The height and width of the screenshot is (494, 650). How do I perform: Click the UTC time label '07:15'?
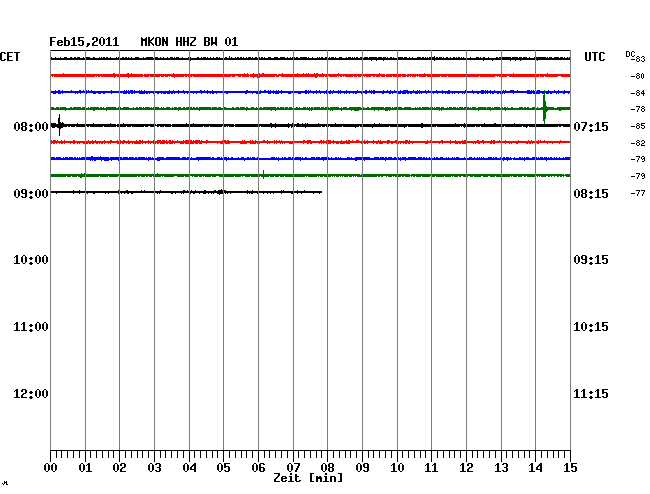click(x=591, y=126)
